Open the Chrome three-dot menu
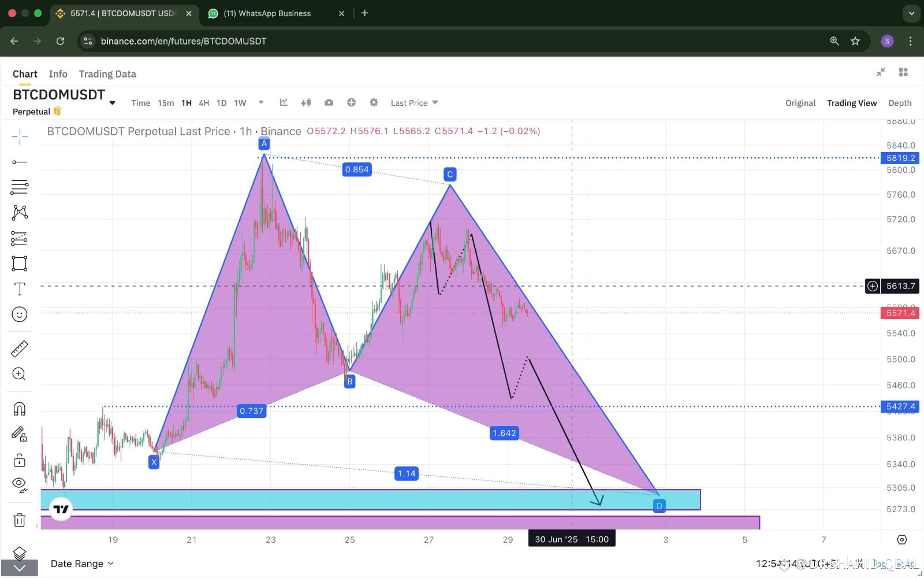The image size is (924, 578). click(910, 41)
